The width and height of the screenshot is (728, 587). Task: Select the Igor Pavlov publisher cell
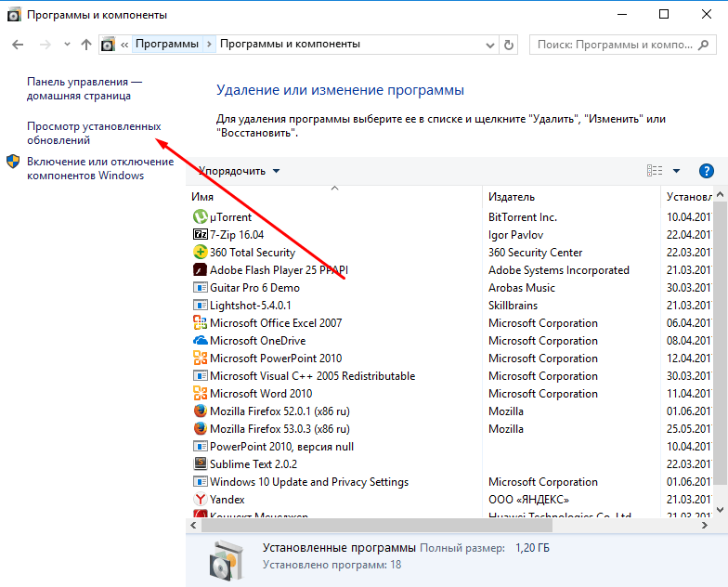pyautogui.click(x=515, y=234)
